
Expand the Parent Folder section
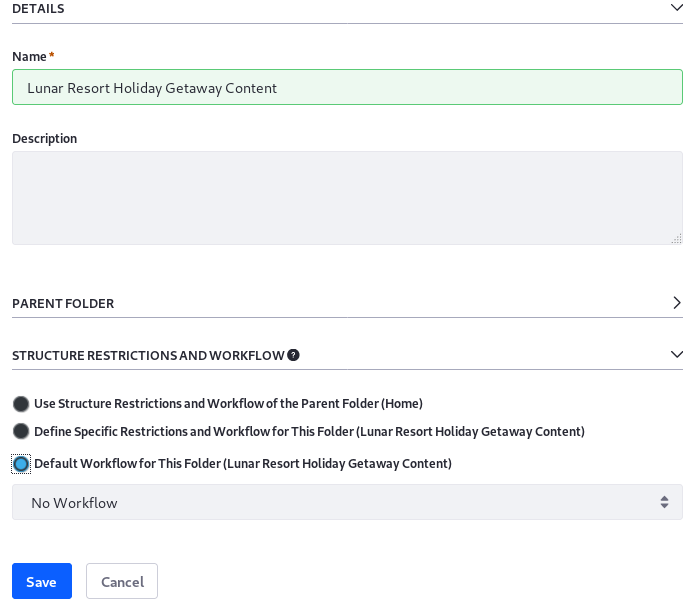coord(677,303)
